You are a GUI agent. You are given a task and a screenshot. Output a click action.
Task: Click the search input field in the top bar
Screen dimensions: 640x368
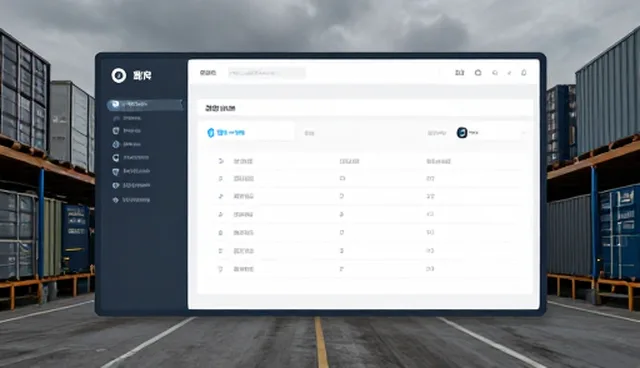pos(267,73)
